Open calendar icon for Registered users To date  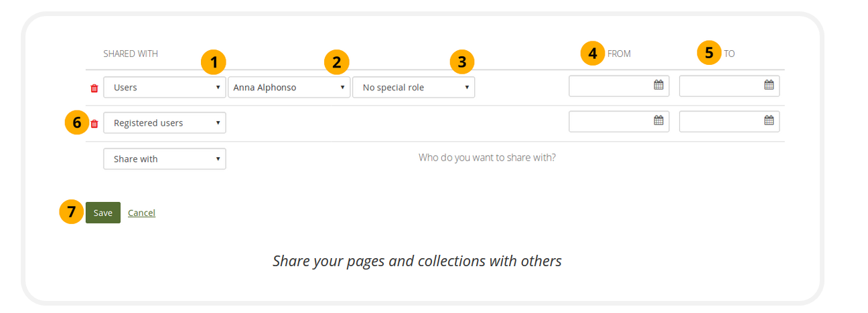769,120
